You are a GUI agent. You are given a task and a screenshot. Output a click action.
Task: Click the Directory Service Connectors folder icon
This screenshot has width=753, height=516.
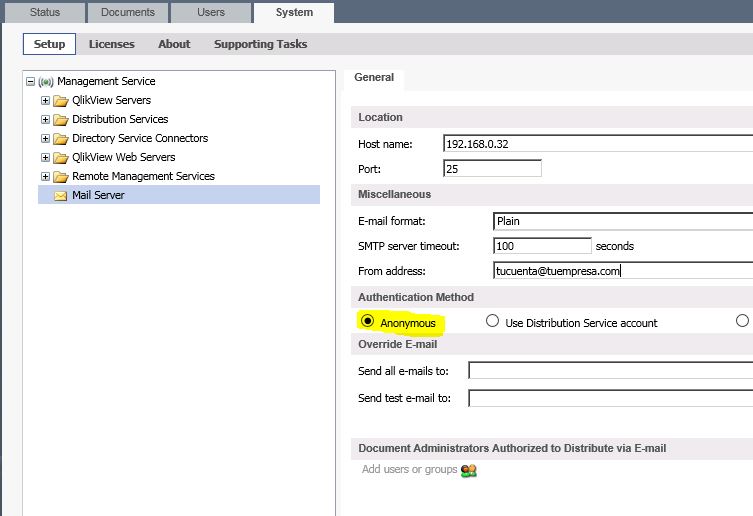pyautogui.click(x=61, y=139)
